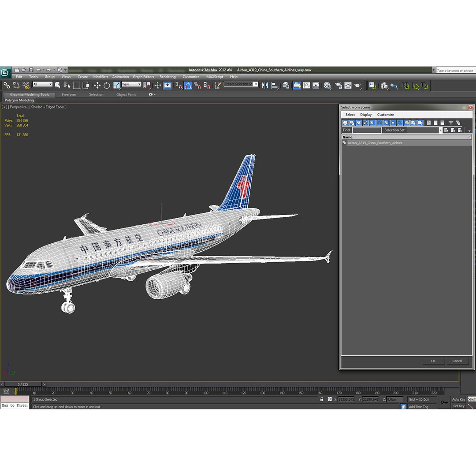Open the undo history dropdown arrow

(43, 70)
